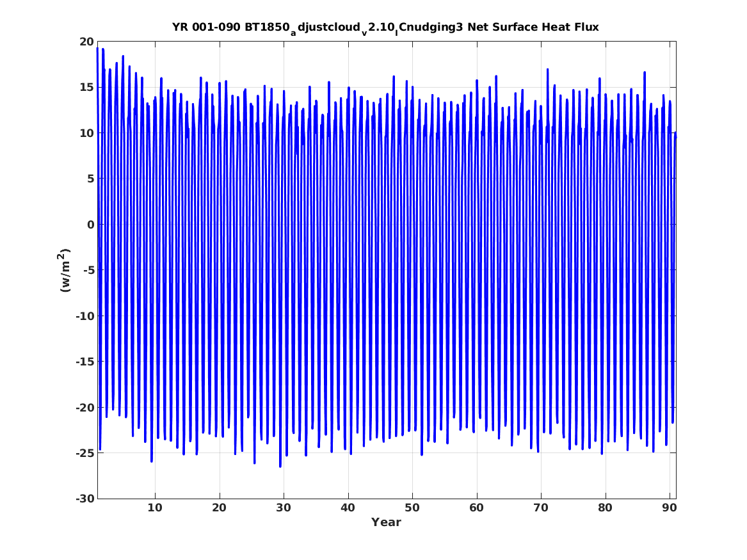Screen dimensions: 747x560
Task: Click x-axis tick label '60'
Action: pos(476,508)
